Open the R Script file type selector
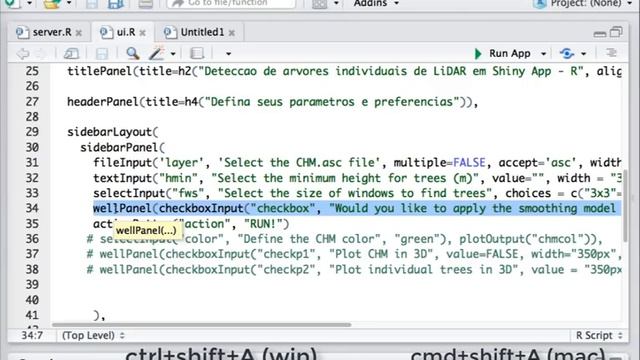This screenshot has width=640, height=360. (599, 336)
